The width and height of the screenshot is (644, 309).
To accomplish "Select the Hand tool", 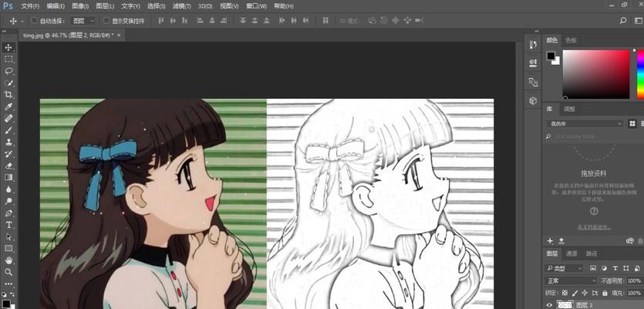I will tap(8, 260).
